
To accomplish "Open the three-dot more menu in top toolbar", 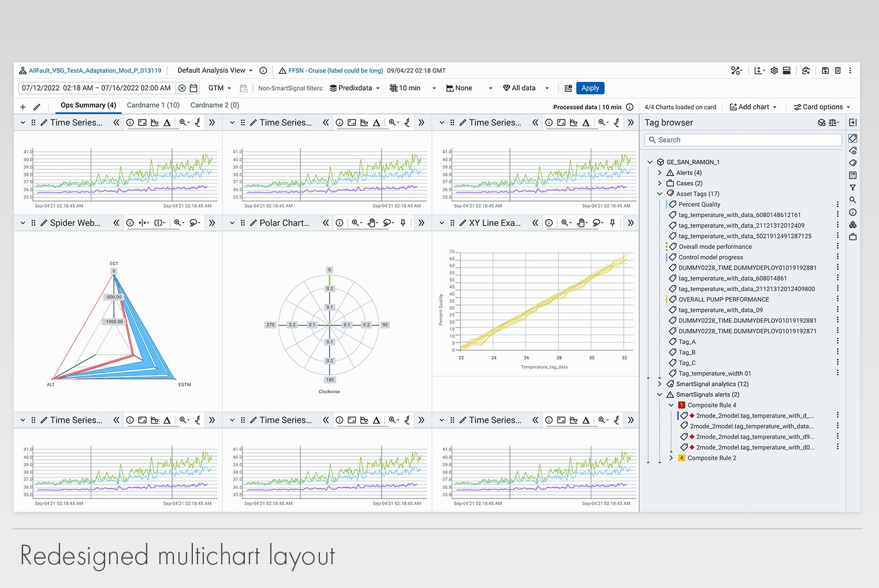I will 850,70.
